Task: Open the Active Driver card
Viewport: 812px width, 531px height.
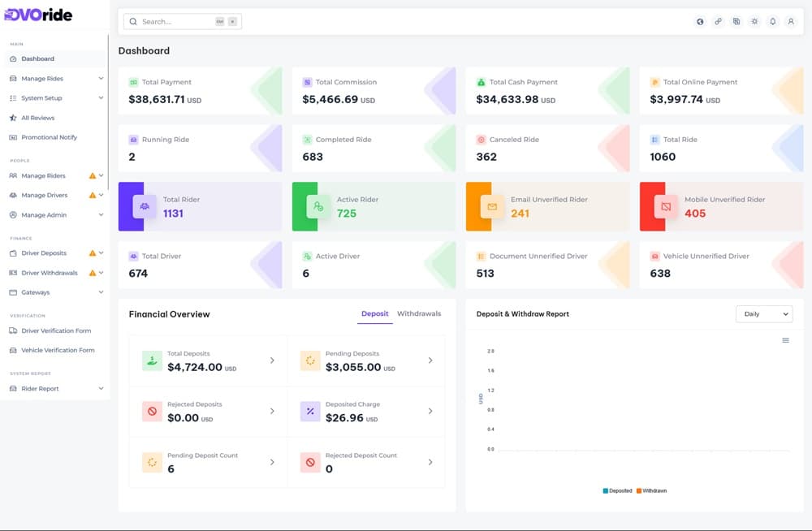Action: coord(374,265)
